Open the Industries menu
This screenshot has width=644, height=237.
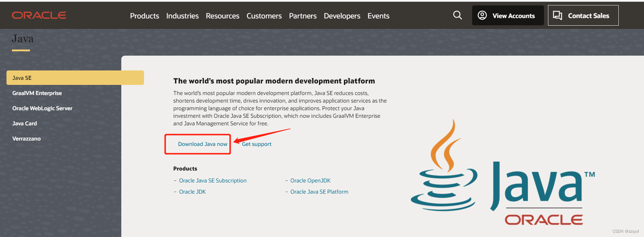tap(182, 16)
